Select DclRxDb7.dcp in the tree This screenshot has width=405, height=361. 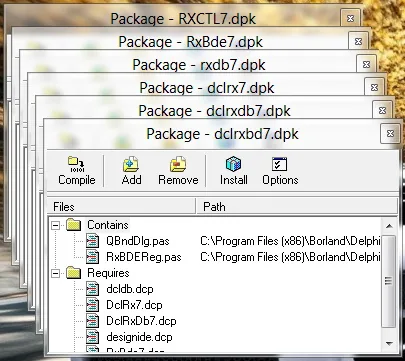141,321
